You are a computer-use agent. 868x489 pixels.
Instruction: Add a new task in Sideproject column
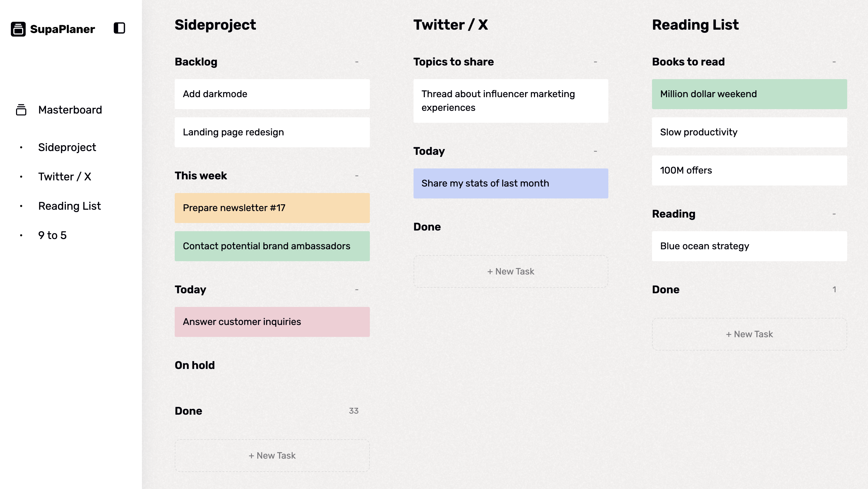[272, 456]
